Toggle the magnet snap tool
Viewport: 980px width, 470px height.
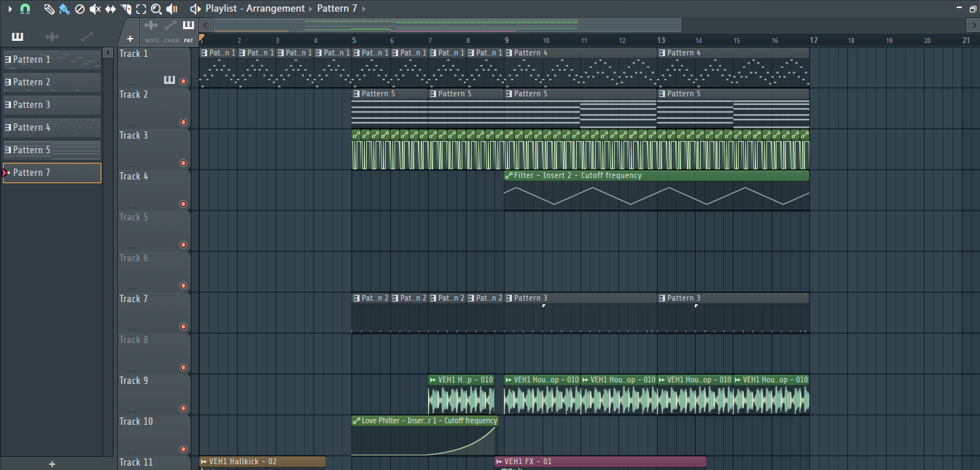click(x=25, y=9)
